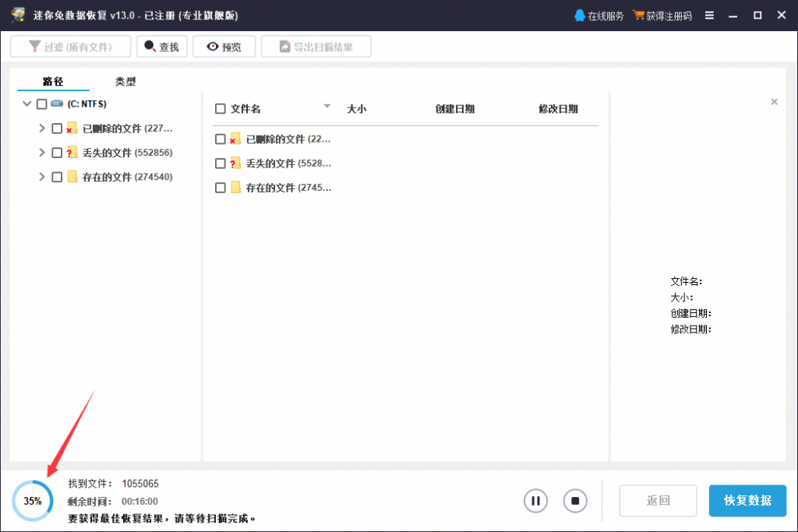Check the list row 存在的文件 (2745… checkbox
The width and height of the screenshot is (798, 532).
point(221,188)
